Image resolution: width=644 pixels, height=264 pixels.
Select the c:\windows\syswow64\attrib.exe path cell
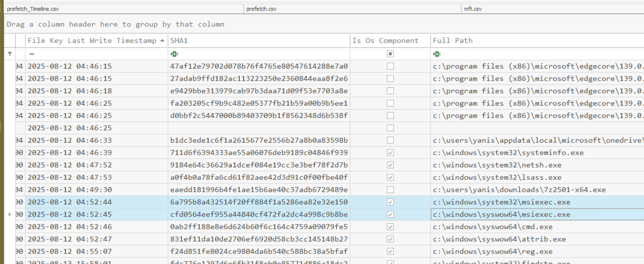pyautogui.click(x=537, y=239)
